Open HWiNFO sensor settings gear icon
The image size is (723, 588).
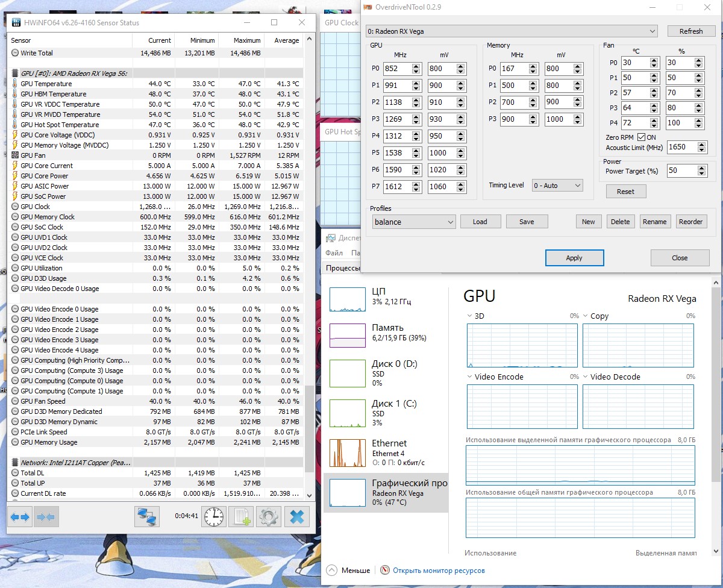pyautogui.click(x=269, y=517)
